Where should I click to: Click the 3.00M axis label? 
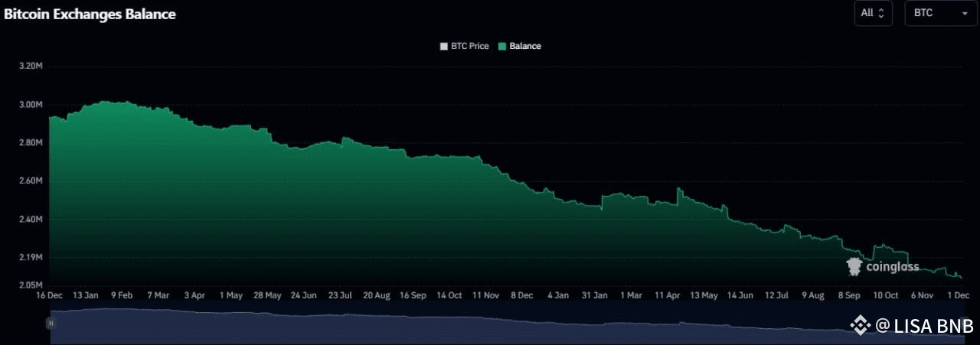click(x=30, y=105)
